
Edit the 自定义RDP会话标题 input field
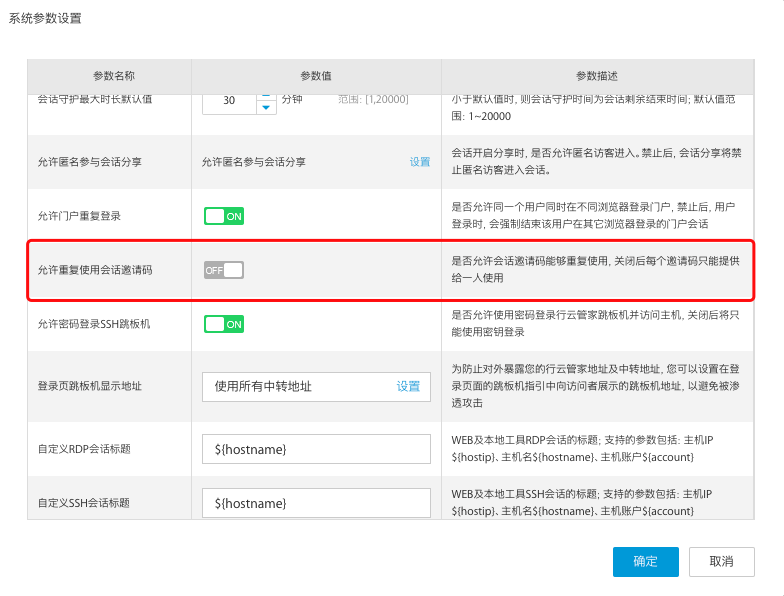pos(316,450)
